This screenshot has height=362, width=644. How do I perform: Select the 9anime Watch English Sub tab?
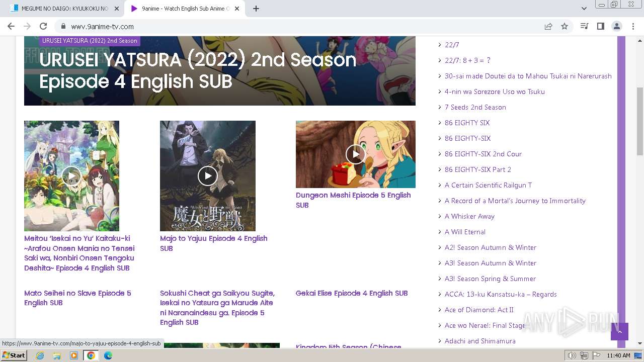tap(185, 9)
